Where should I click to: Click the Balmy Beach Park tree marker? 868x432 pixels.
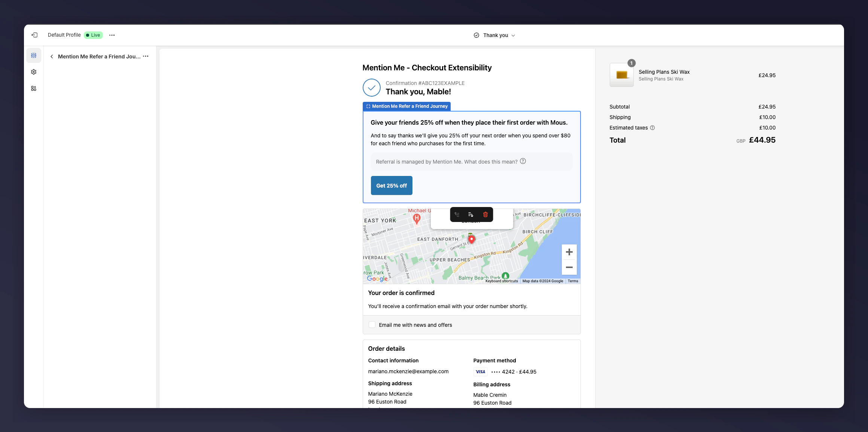coord(506,276)
